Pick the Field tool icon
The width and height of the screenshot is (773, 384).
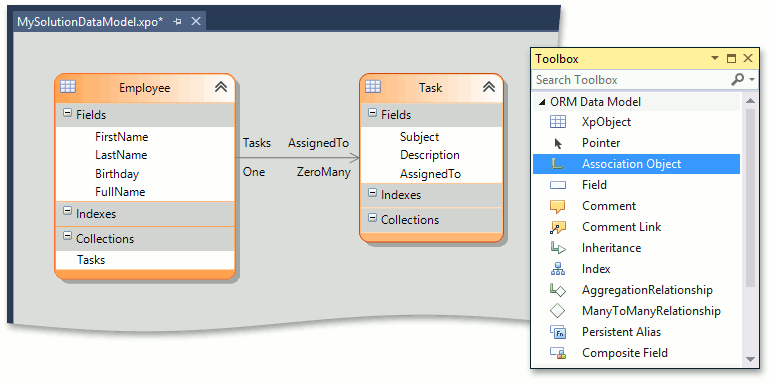(558, 185)
